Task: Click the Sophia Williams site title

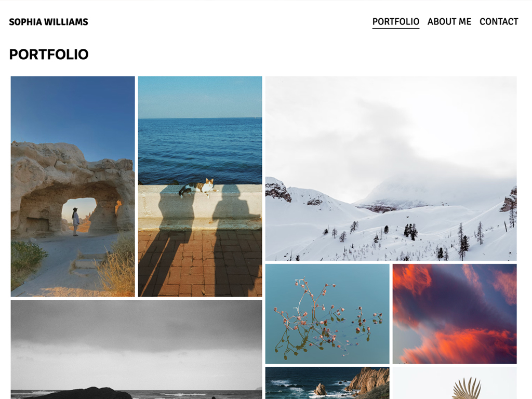Action: (48, 22)
